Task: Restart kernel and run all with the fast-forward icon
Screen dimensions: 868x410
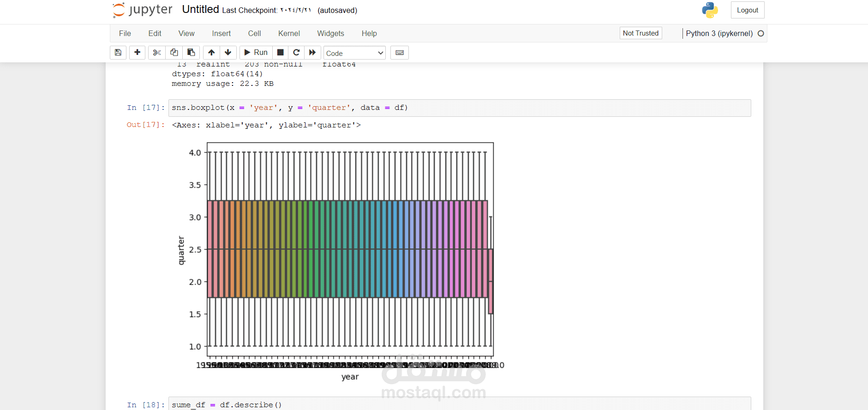Action: (312, 53)
